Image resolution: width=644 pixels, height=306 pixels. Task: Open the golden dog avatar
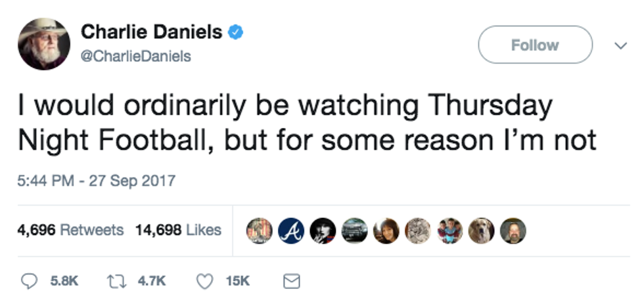(481, 230)
